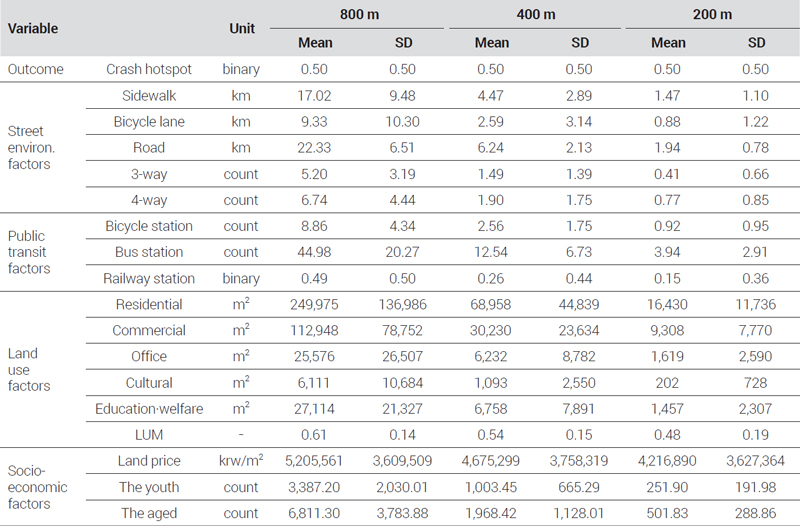Click the Variable column header
The width and height of the screenshot is (800, 526).
[x=33, y=29]
